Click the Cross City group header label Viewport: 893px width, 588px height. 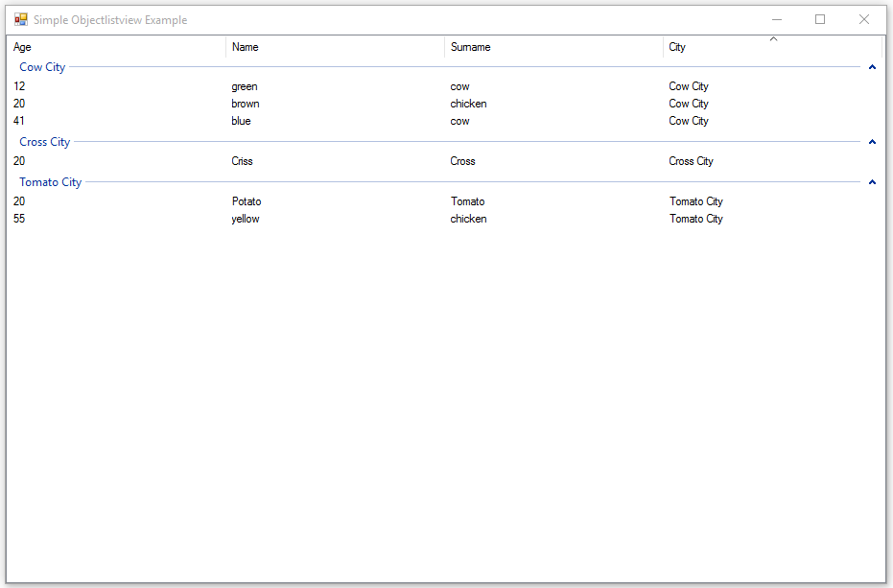44,141
